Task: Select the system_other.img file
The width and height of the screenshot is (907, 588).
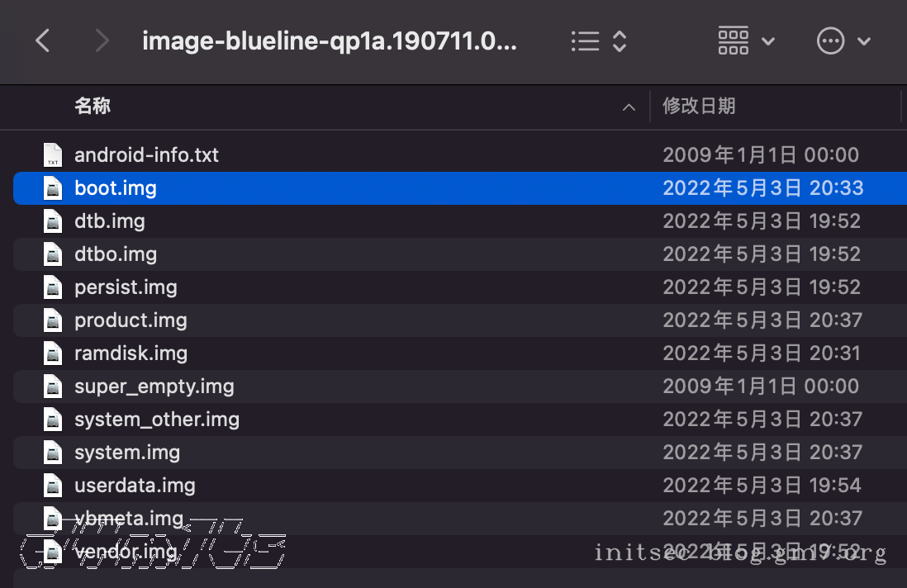Action: pyautogui.click(x=157, y=420)
